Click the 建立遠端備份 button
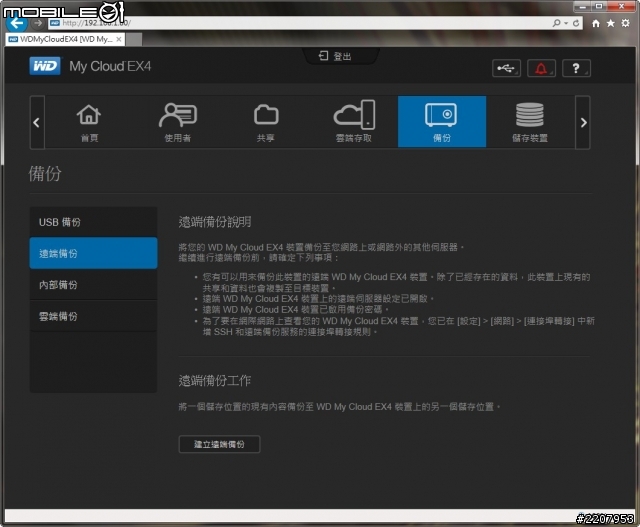Image resolution: width=640 pixels, height=527 pixels. [x=219, y=444]
